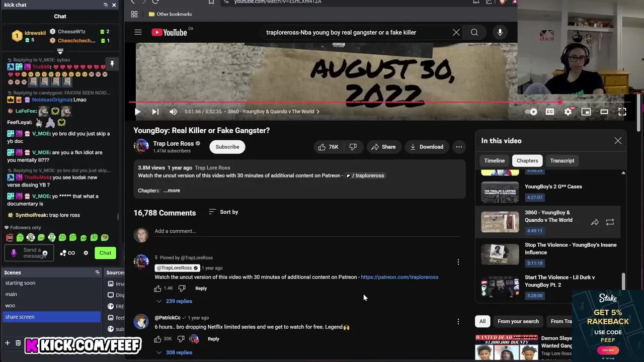Dislike the pinned TrapLoreRoss comment
The image size is (644, 362).
[182, 289]
